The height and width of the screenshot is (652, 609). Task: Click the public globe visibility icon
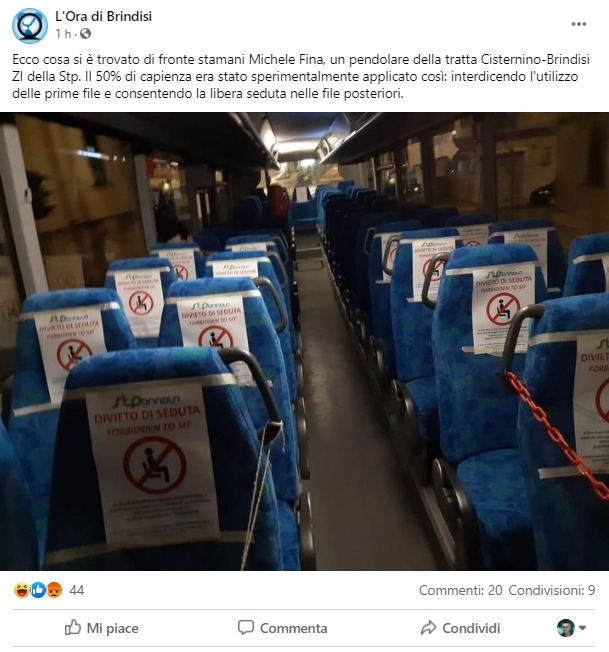(86, 34)
